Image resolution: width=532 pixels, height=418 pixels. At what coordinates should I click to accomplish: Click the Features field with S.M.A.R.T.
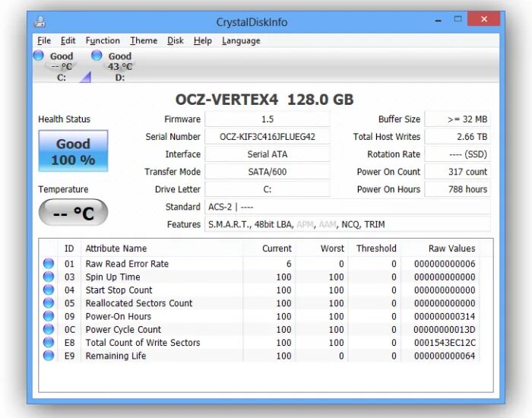347,224
